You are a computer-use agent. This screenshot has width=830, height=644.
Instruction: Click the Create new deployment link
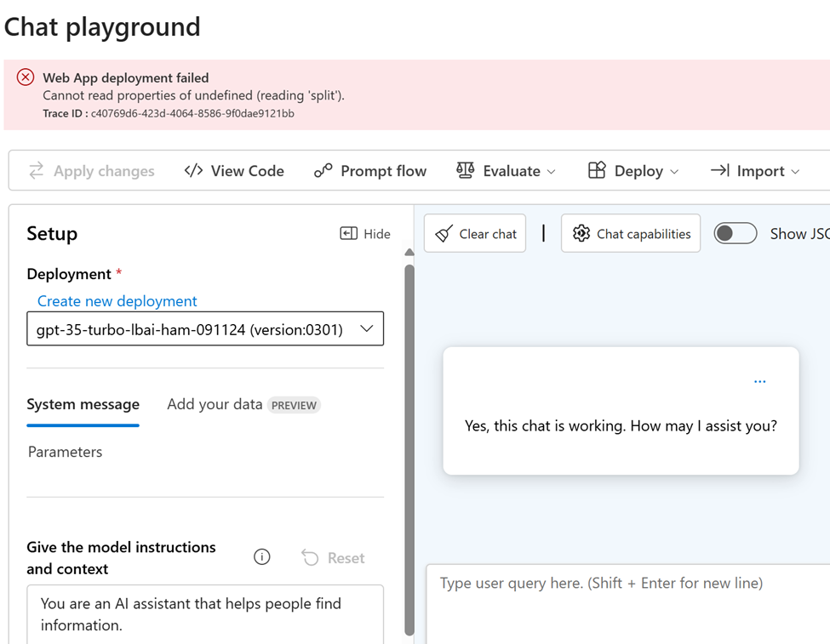117,300
